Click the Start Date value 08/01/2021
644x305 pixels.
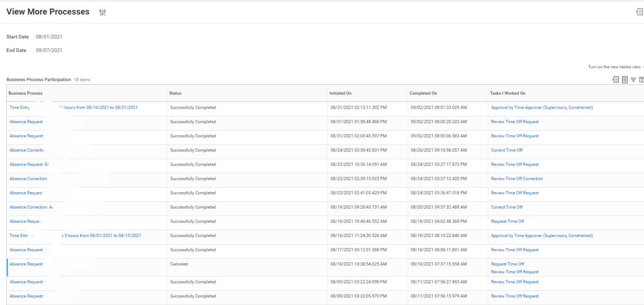coord(49,36)
